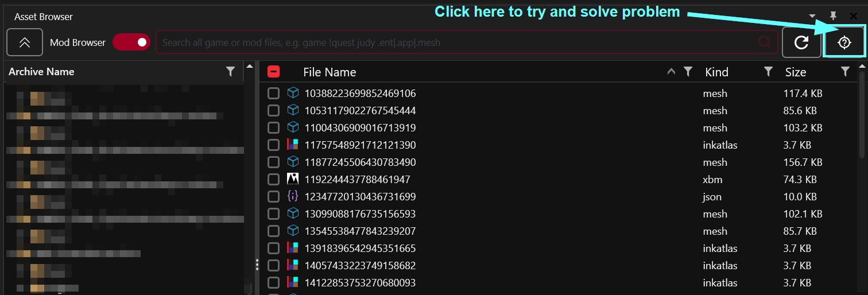Click the Kind column header
The image size is (868, 295).
tap(716, 72)
